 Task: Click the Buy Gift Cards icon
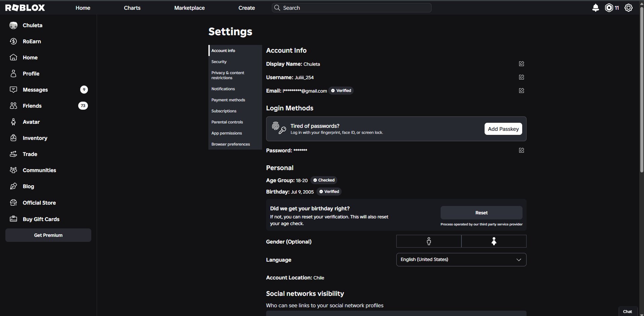(13, 219)
